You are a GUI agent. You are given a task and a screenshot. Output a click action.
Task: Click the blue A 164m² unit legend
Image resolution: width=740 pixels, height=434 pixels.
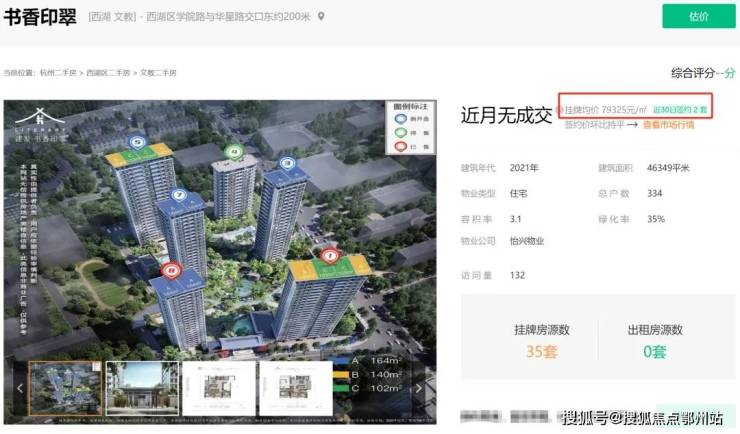[x=369, y=361]
